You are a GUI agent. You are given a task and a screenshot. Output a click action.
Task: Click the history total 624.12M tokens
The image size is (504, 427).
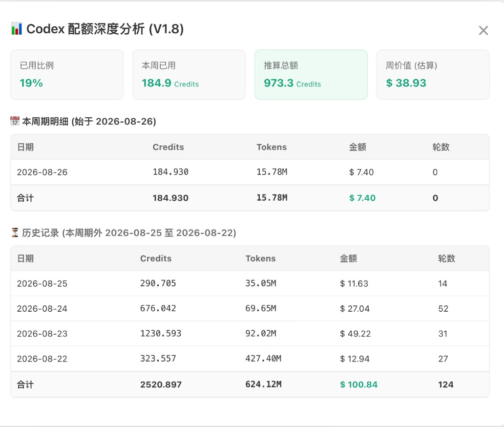point(264,384)
